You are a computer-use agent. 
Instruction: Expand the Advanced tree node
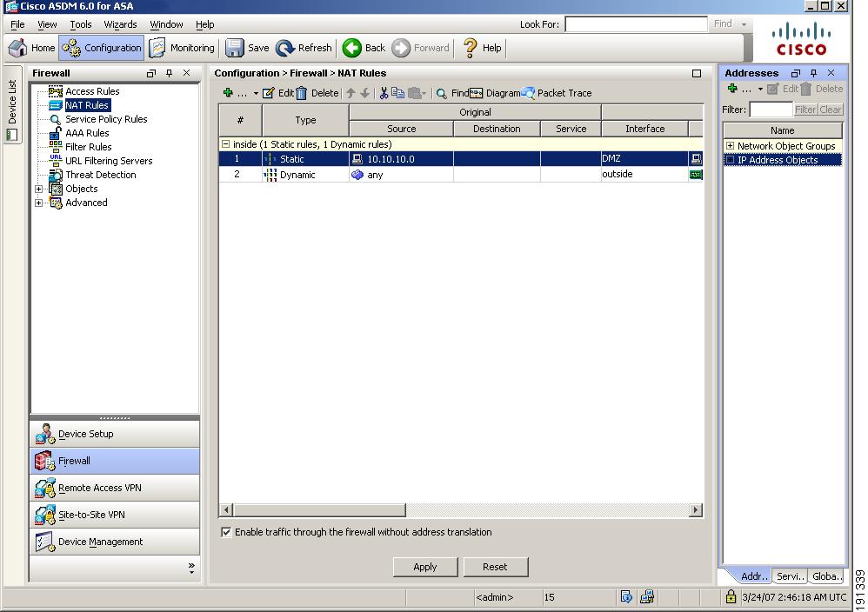click(x=39, y=203)
